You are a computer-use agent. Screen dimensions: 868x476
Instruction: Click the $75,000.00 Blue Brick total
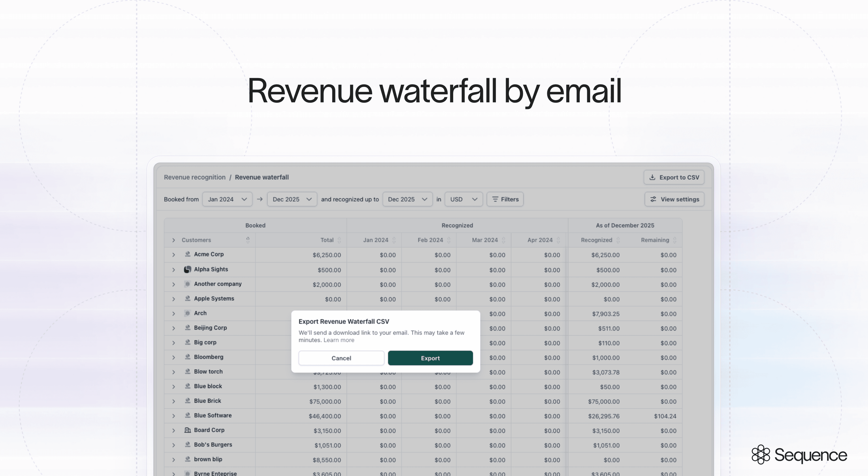pos(325,402)
